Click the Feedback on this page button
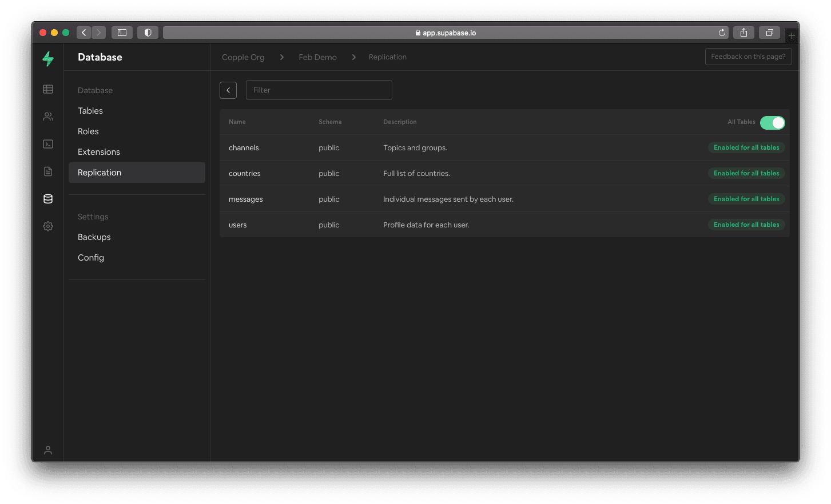 point(748,57)
